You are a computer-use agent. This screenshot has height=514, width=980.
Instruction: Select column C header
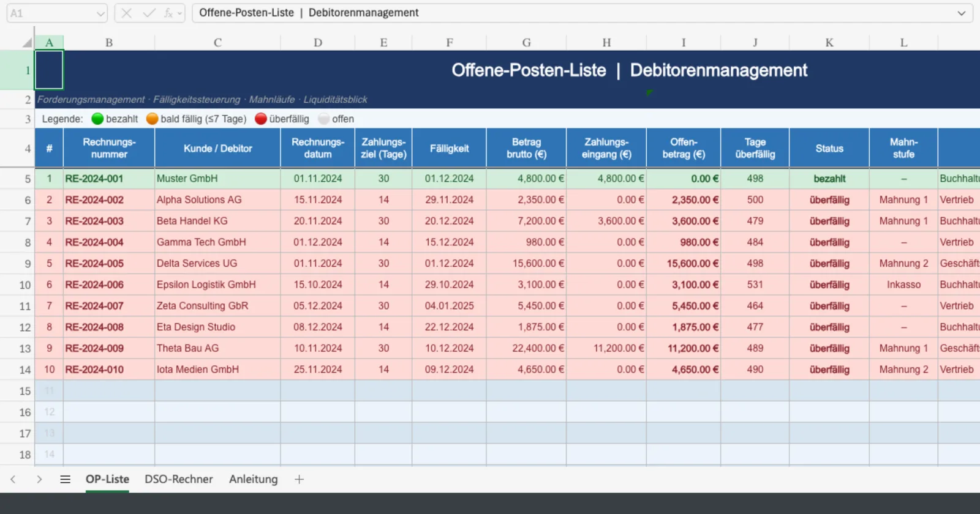[217, 42]
